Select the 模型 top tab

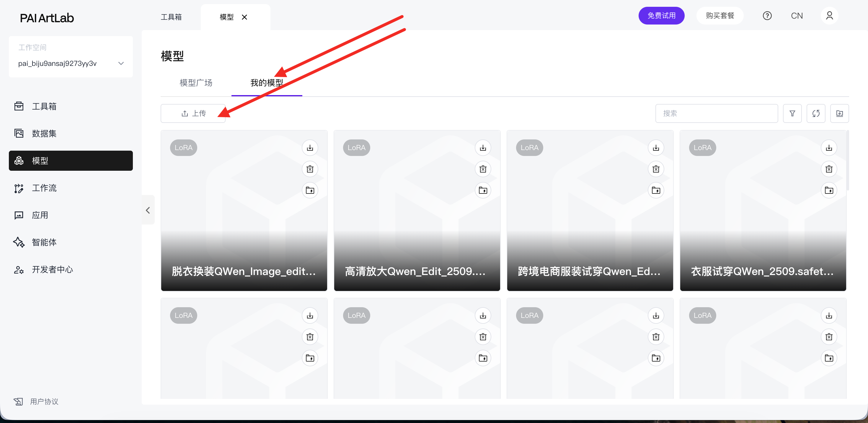pyautogui.click(x=226, y=17)
